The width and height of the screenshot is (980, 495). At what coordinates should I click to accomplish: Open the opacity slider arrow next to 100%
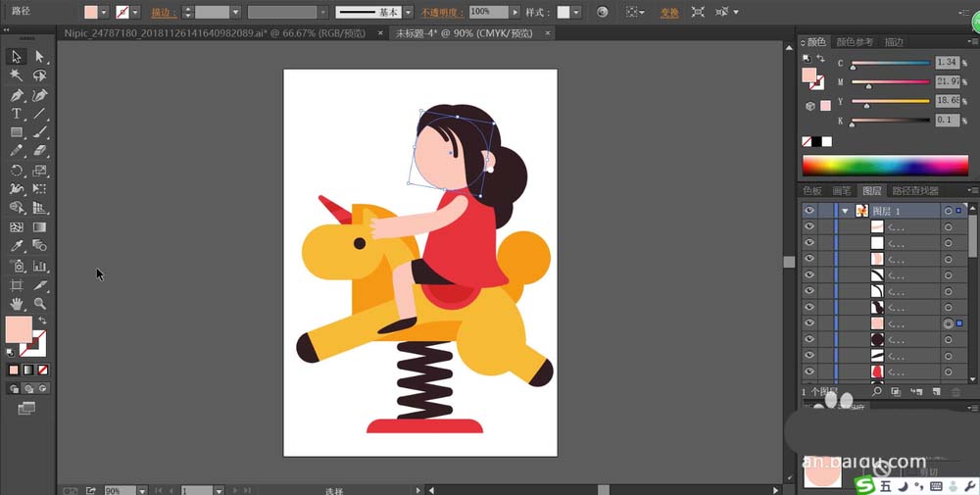515,12
